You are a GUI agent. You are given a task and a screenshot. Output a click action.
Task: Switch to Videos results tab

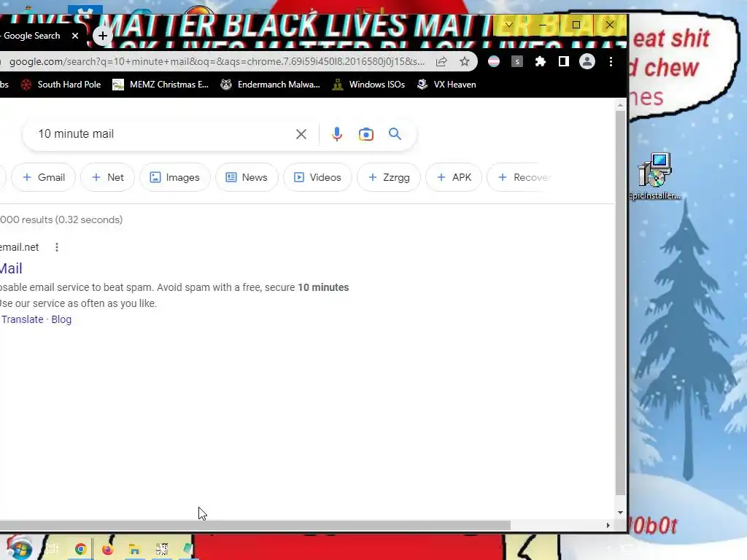[x=317, y=177]
